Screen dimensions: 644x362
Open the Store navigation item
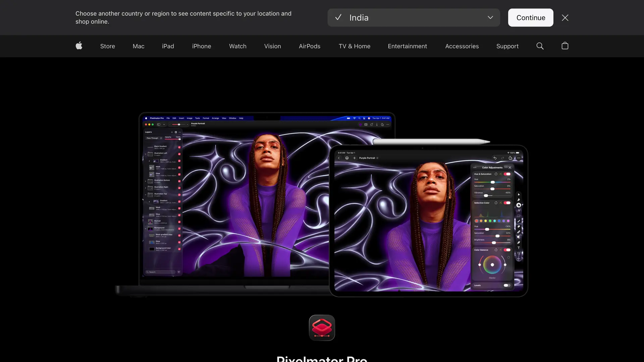108,46
